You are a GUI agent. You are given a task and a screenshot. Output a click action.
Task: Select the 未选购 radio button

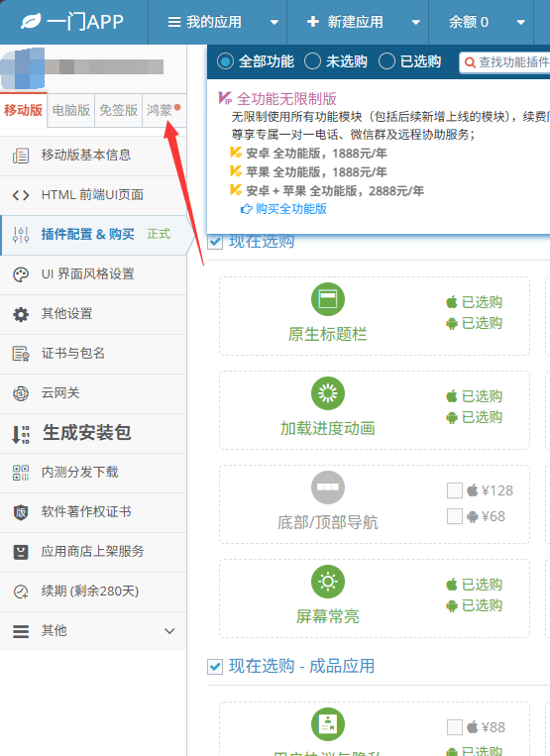pos(312,61)
